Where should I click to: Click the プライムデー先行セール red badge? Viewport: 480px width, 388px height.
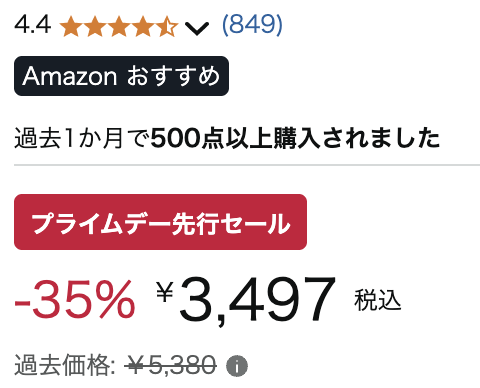[160, 222]
